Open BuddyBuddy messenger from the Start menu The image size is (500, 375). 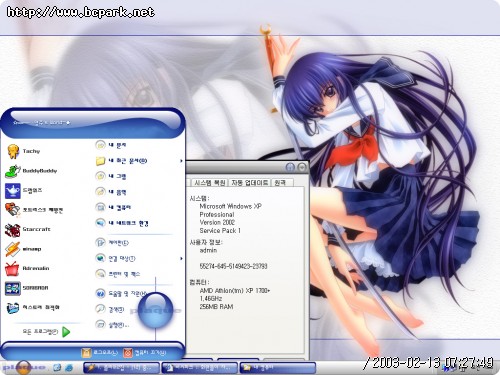click(x=32, y=171)
